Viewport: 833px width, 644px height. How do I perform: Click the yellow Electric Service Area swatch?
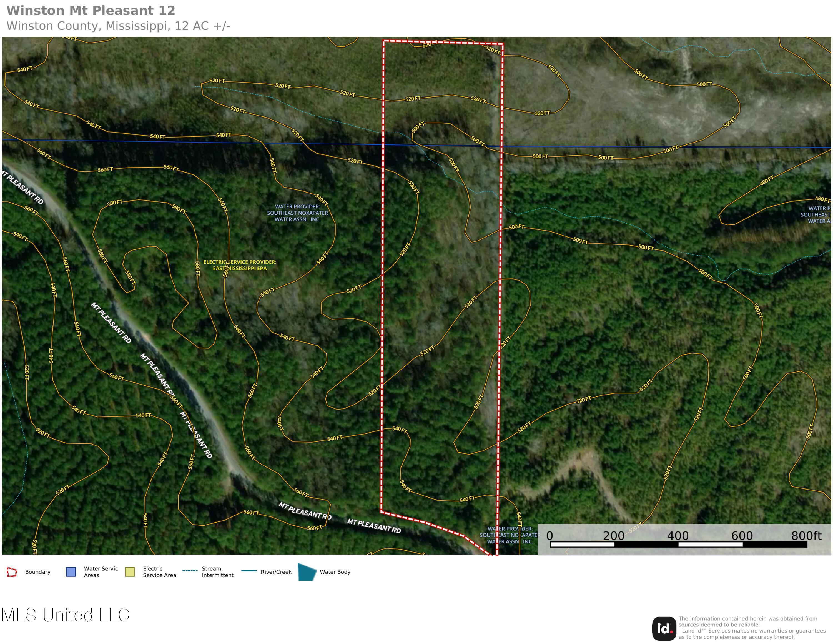[x=130, y=572]
